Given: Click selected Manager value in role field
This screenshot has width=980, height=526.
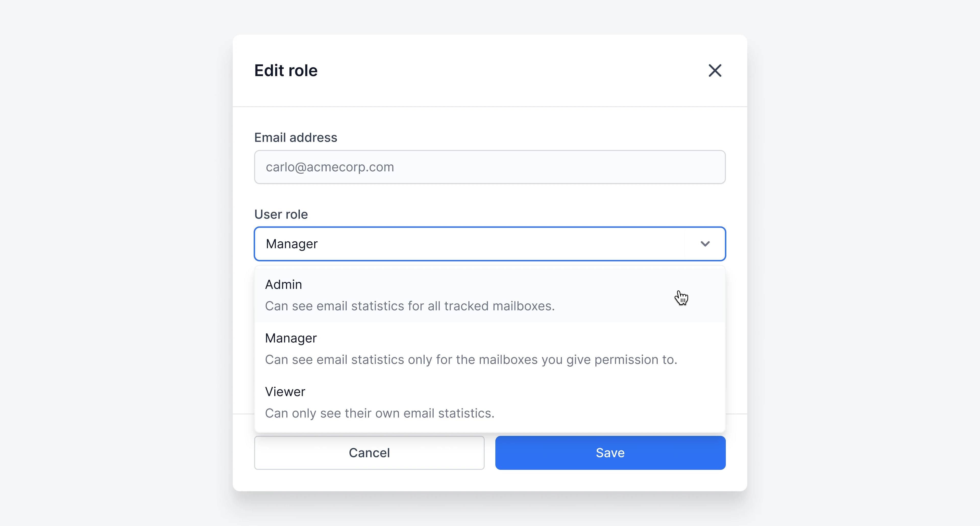Looking at the screenshot, I should [291, 244].
